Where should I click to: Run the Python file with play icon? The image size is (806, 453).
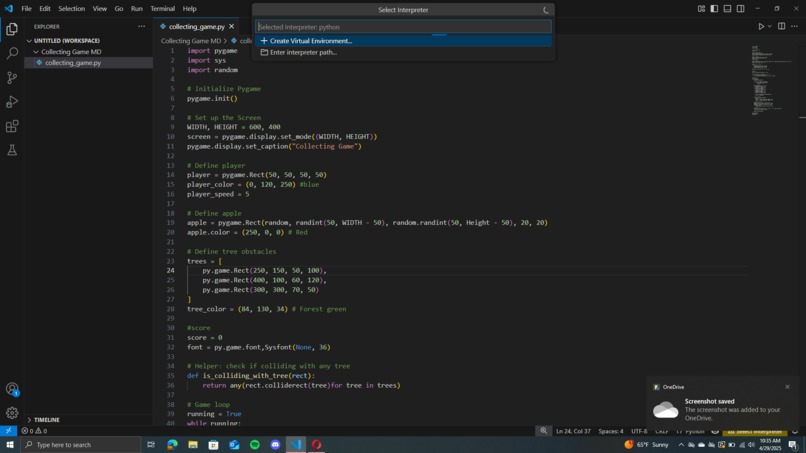[x=761, y=26]
